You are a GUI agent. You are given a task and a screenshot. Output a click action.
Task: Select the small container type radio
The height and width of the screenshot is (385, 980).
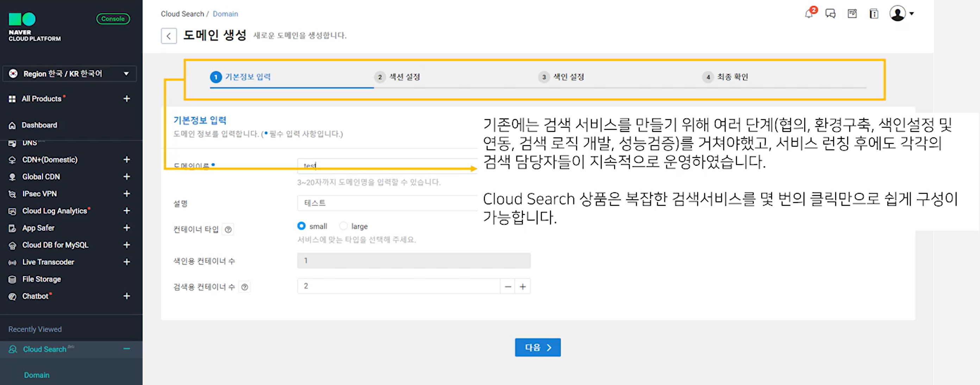[x=301, y=226]
